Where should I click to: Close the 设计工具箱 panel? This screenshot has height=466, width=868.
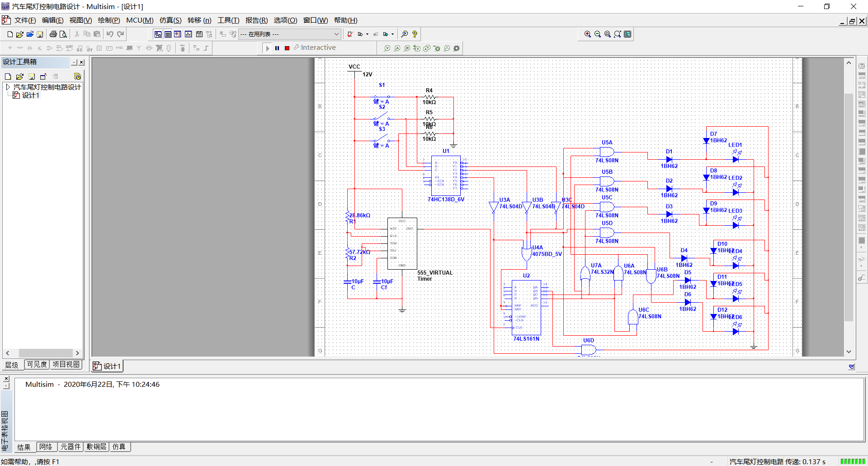[x=81, y=62]
